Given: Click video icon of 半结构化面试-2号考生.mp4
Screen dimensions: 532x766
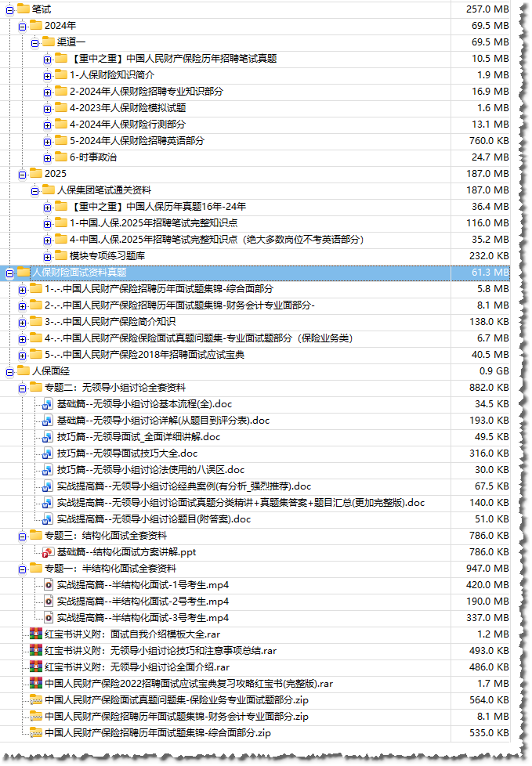Looking at the screenshot, I should (49, 602).
